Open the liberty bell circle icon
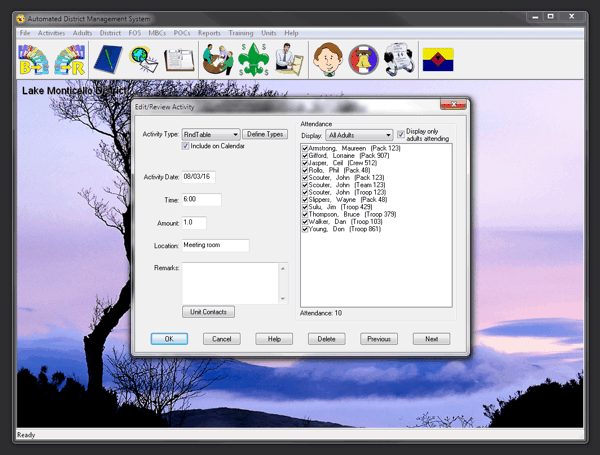The height and width of the screenshot is (455, 600). tap(363, 60)
